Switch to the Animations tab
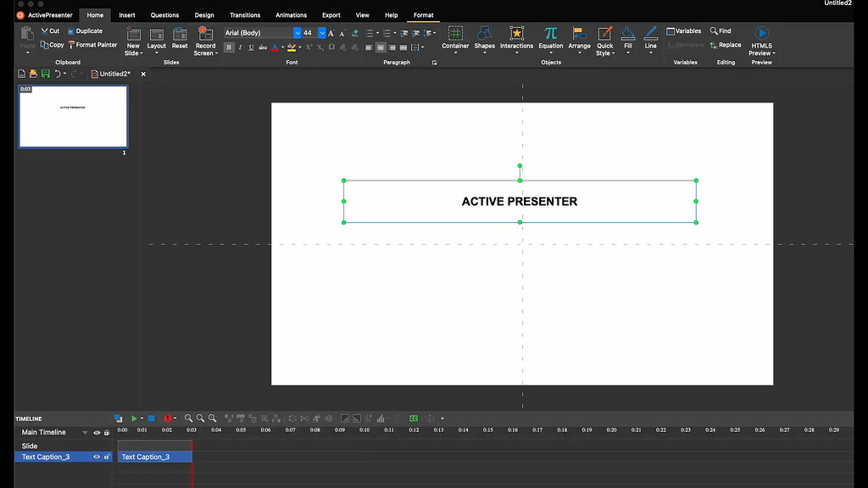This screenshot has height=488, width=868. (x=291, y=15)
